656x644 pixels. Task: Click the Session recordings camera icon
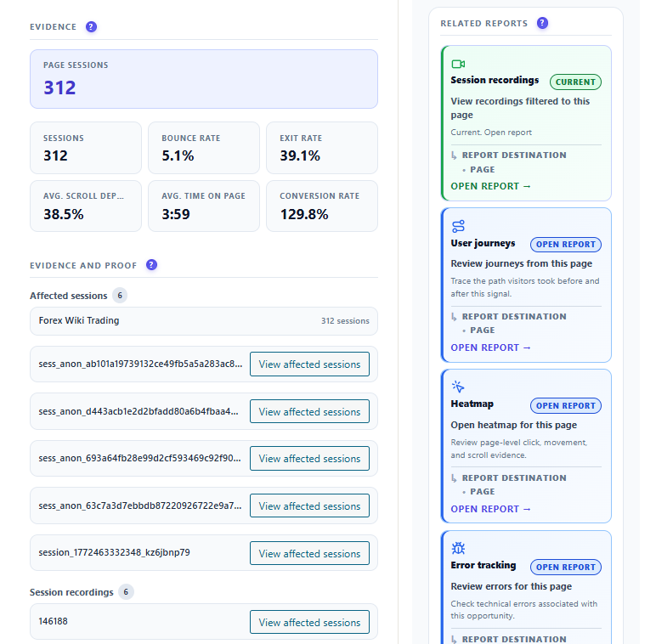[x=458, y=64]
